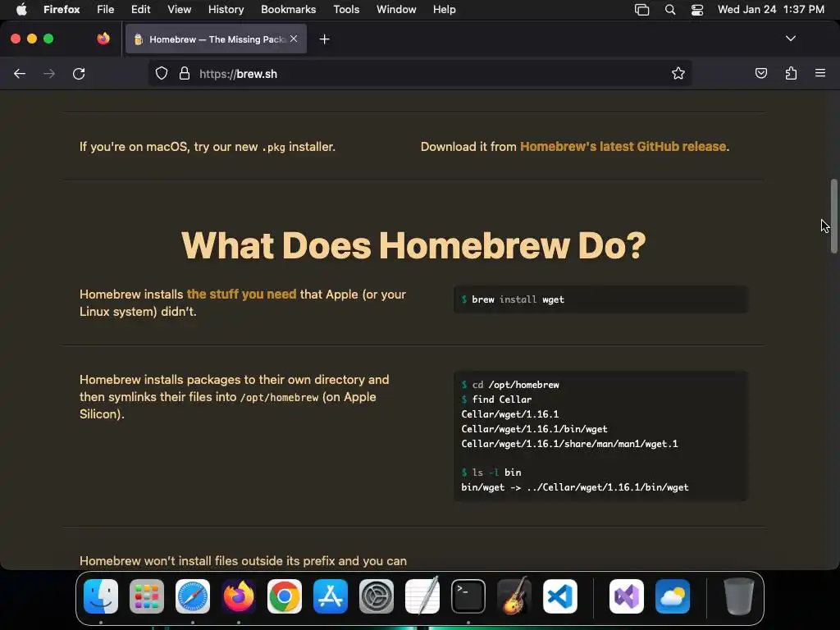Open App Store from the Dock
This screenshot has height=630, width=840.
[331, 596]
